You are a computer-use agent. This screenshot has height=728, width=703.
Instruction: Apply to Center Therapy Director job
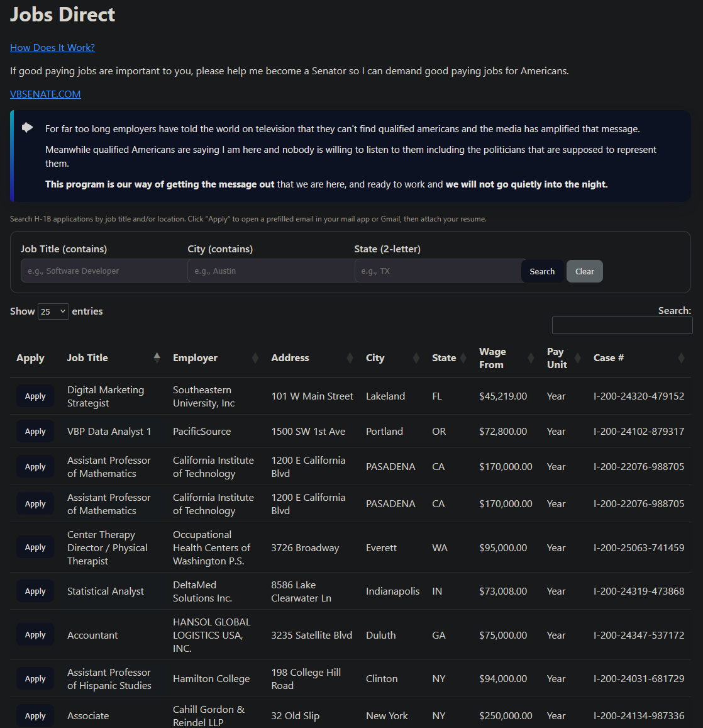click(35, 547)
